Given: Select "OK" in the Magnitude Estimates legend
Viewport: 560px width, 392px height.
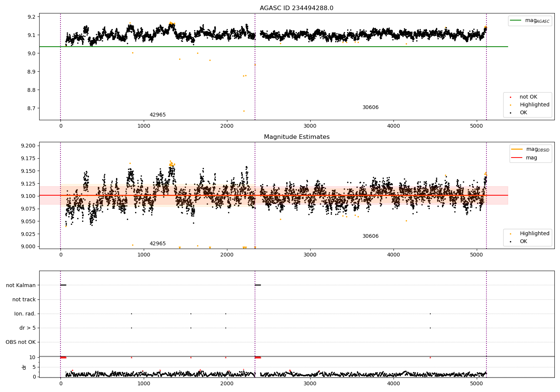Looking at the screenshot, I should pyautogui.click(x=523, y=242).
